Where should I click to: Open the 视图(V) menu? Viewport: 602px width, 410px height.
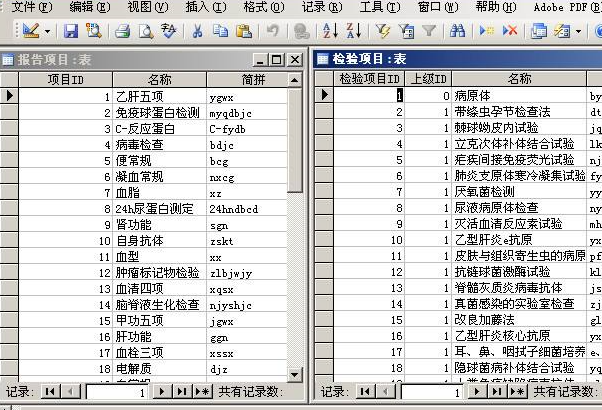148,7
